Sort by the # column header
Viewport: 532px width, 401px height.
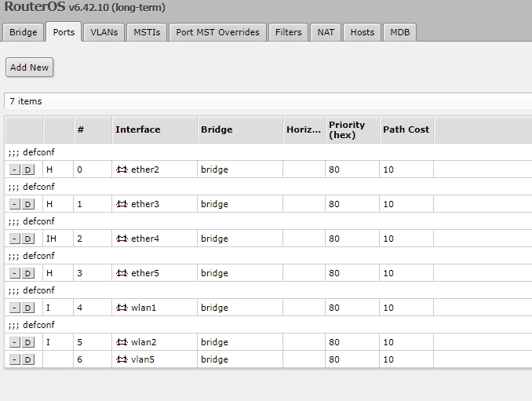(x=93, y=129)
